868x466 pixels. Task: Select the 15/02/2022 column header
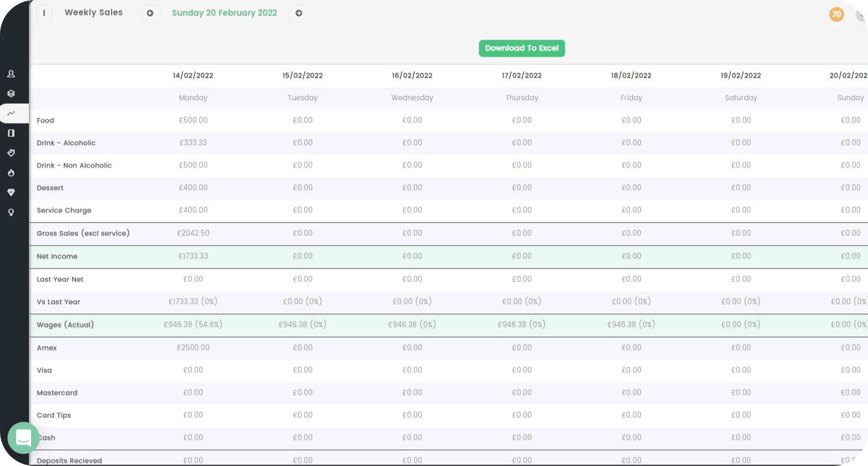pyautogui.click(x=303, y=75)
